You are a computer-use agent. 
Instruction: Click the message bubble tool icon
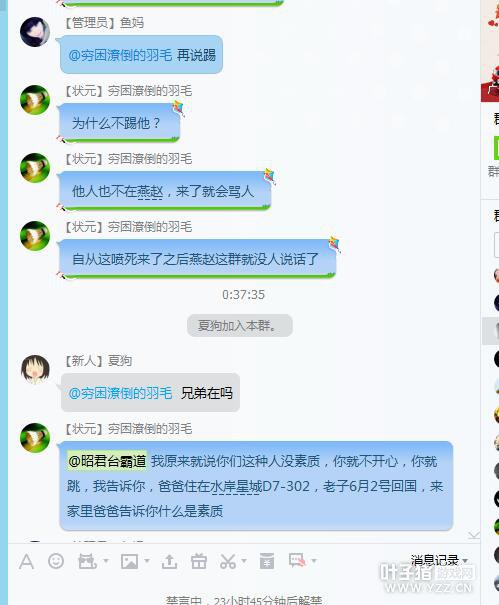point(297,560)
